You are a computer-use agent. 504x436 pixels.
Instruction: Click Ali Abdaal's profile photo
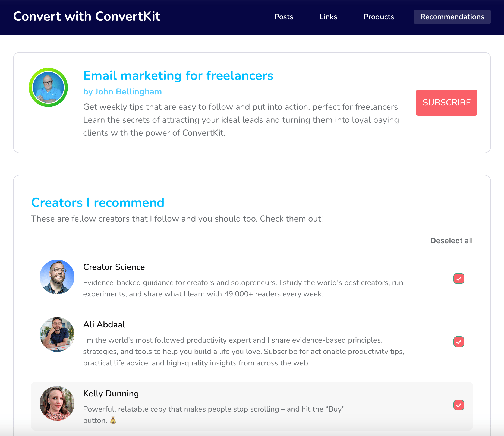57,334
